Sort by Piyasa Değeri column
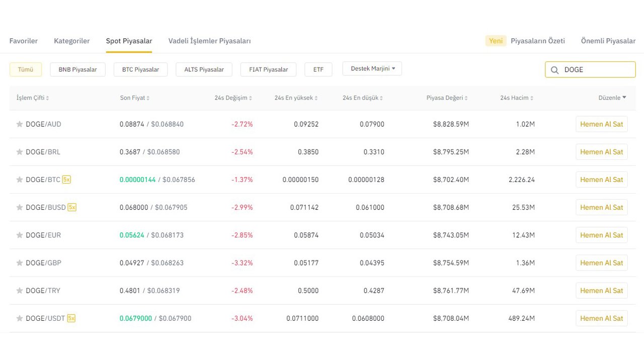Screen dimensions: 644x362 pyautogui.click(x=447, y=98)
